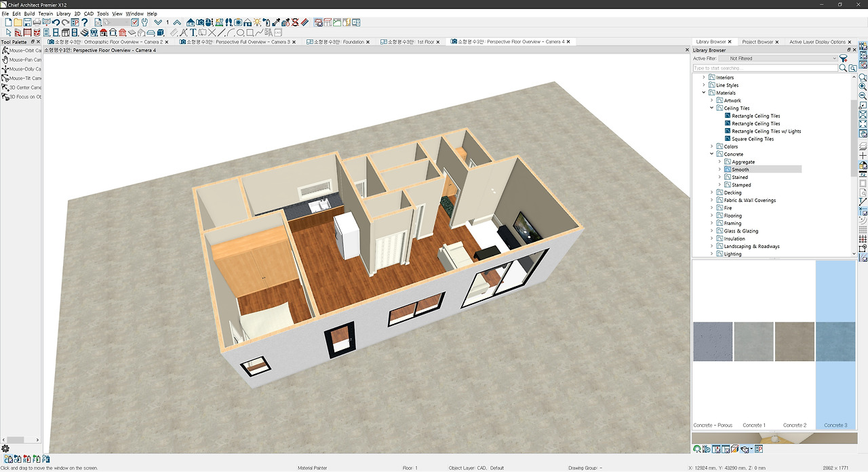Viewport: 868px width, 473px height.
Task: Click the Zoom In magnifier icon
Action: [x=863, y=87]
